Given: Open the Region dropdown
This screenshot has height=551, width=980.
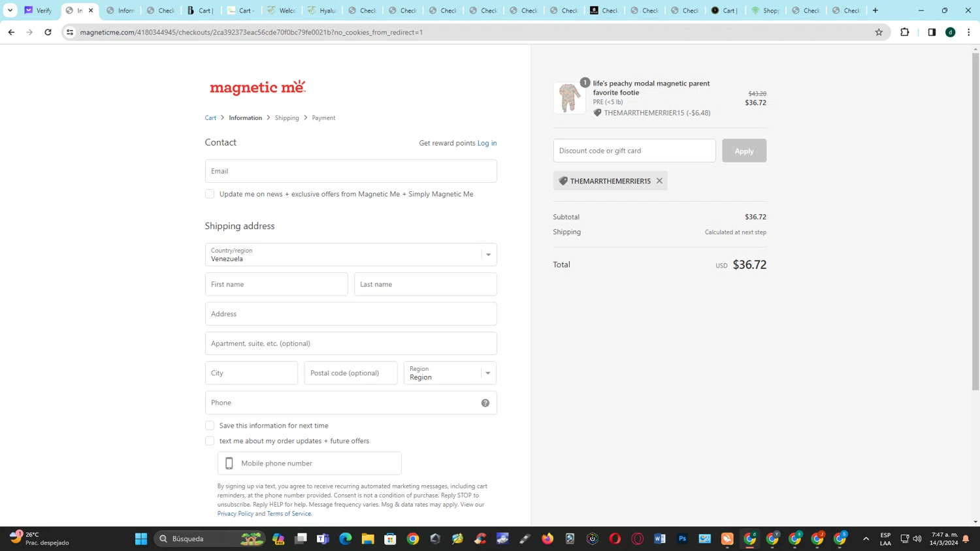Looking at the screenshot, I should 450,373.
